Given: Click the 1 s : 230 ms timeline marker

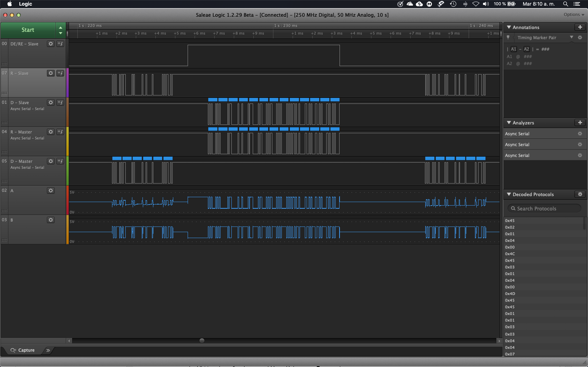Looking at the screenshot, I should click(285, 26).
